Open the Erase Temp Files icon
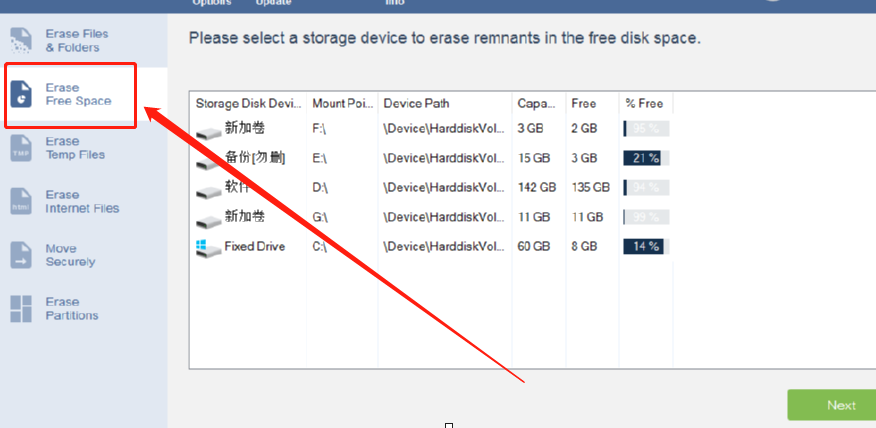The width and height of the screenshot is (876, 428). coord(21,148)
